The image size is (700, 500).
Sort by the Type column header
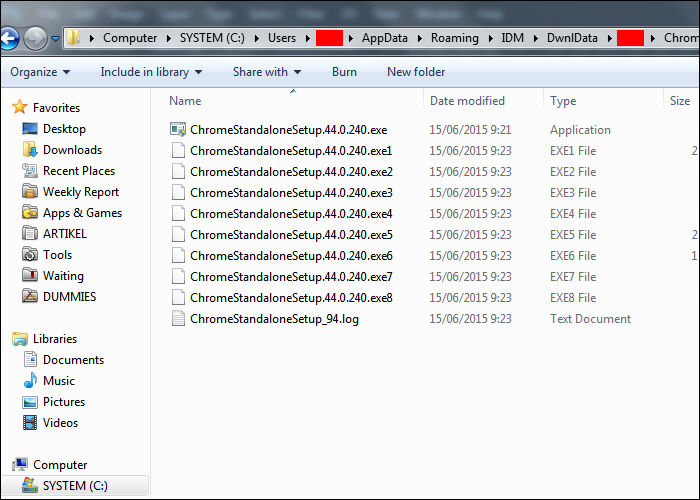point(563,101)
